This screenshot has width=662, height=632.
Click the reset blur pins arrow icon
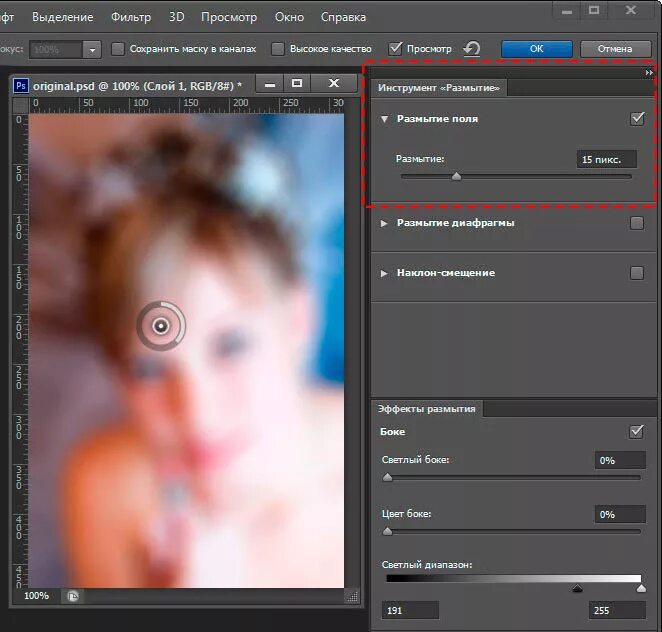coord(472,48)
